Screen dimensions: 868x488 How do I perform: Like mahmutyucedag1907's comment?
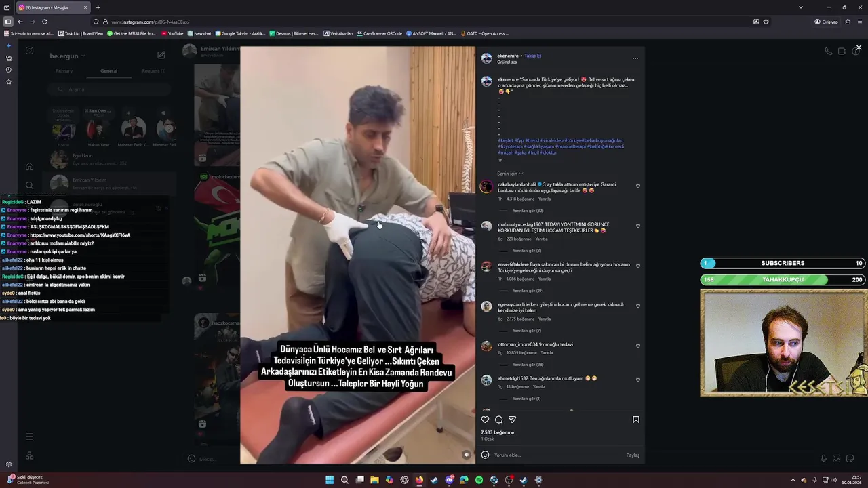(637, 226)
